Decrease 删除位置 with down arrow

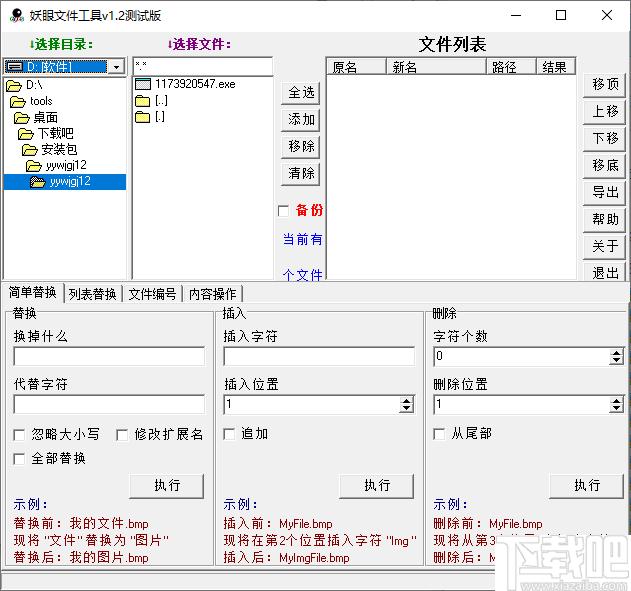pos(616,408)
